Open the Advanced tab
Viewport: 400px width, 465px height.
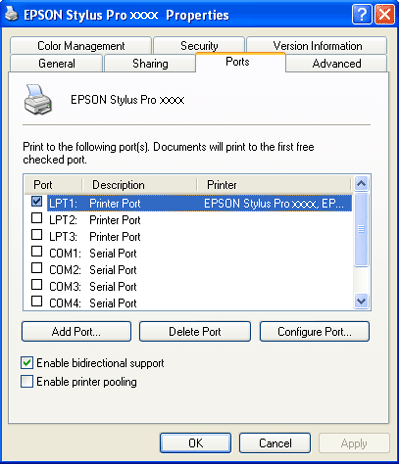point(337,63)
